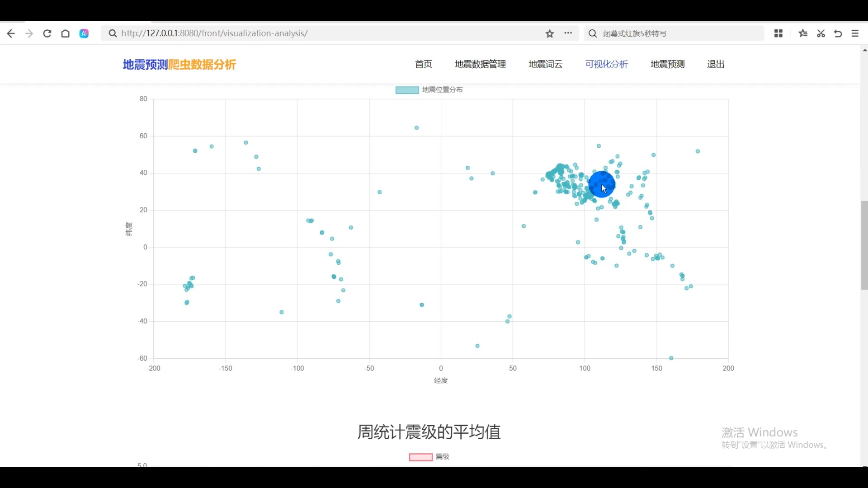868x488 pixels.
Task: Click the 经度 x-axis label
Action: (441, 380)
